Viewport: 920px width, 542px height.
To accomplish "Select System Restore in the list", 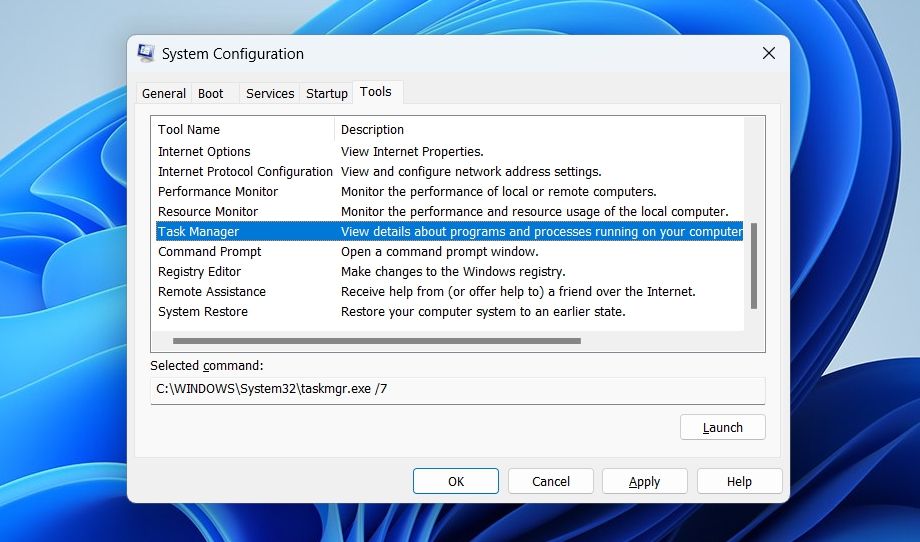I will 449,311.
